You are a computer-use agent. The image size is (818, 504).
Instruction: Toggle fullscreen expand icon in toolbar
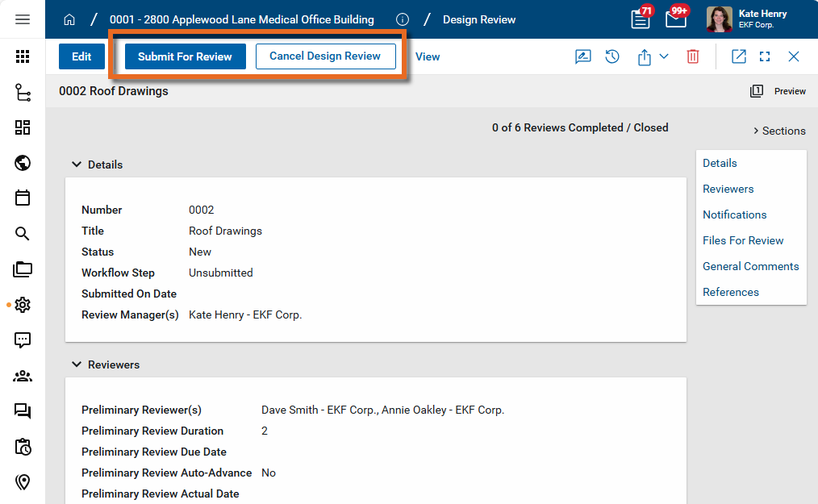pyautogui.click(x=765, y=56)
